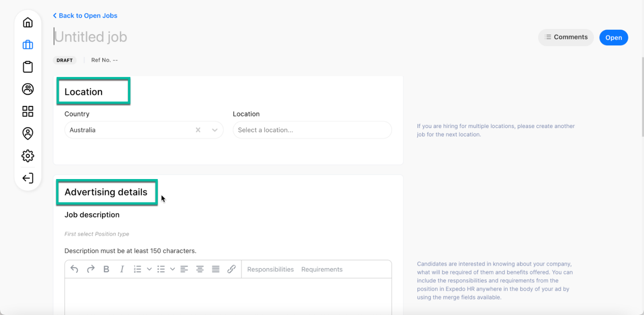The image size is (644, 315).
Task: Open the Home icon in sidebar
Action: 28,23
